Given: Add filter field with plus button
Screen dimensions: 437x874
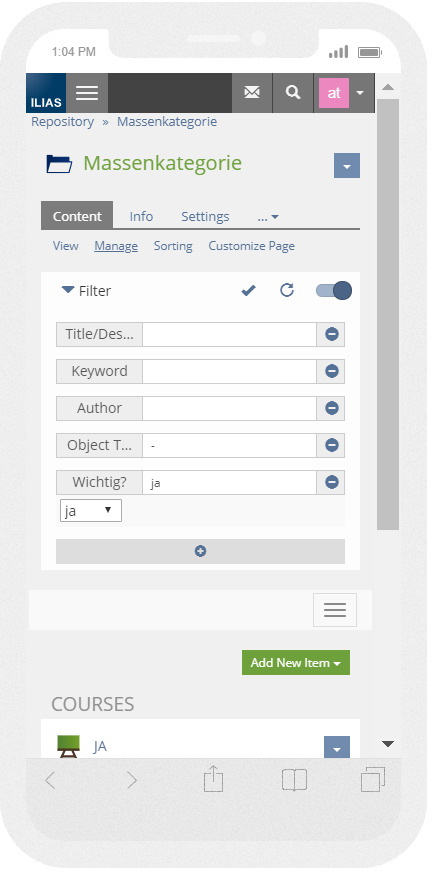Looking at the screenshot, I should pos(201,551).
